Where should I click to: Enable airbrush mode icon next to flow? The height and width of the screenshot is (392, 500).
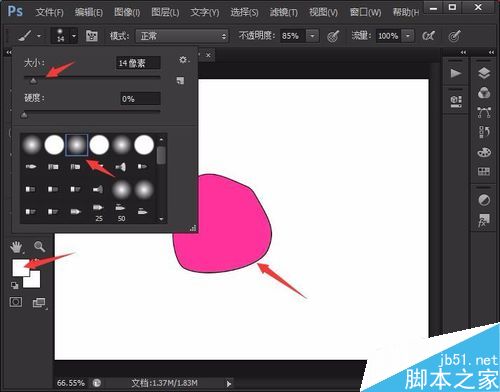click(x=429, y=36)
